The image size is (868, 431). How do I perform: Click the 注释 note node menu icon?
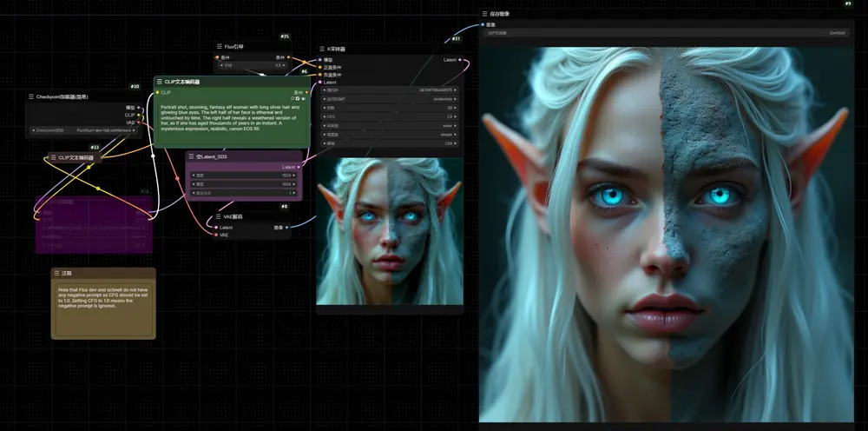click(x=56, y=273)
